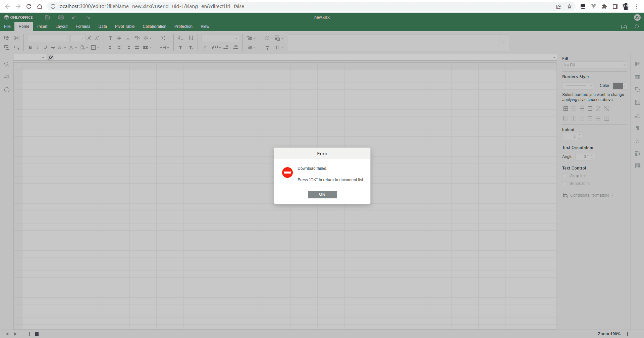Enable the Shrink to fit checkbox
Screen dimensions: 644x338
click(x=565, y=184)
